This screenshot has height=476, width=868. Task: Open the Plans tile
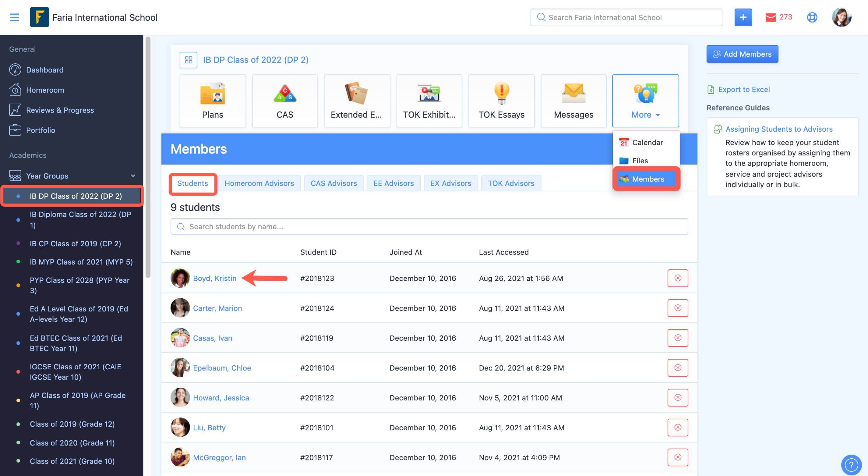(x=213, y=101)
